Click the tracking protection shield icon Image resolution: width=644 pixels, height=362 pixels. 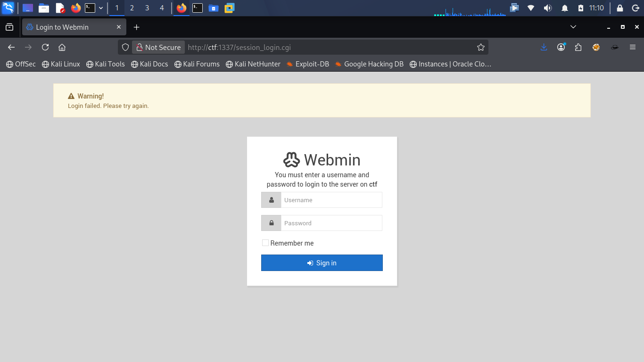click(125, 47)
